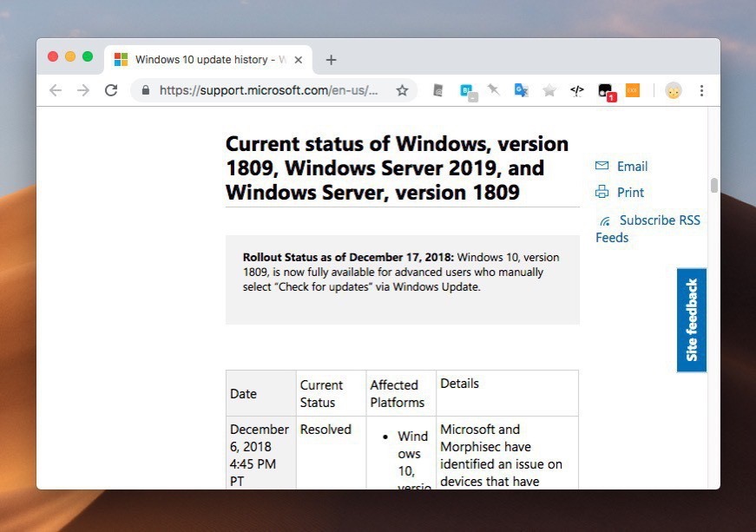Select the Windows 10 update history tab
The height and width of the screenshot is (532, 756).
(x=208, y=60)
